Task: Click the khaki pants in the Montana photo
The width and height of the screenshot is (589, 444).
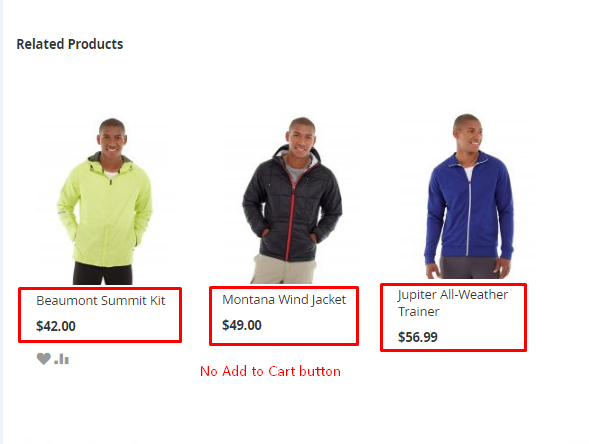Action: (282, 270)
